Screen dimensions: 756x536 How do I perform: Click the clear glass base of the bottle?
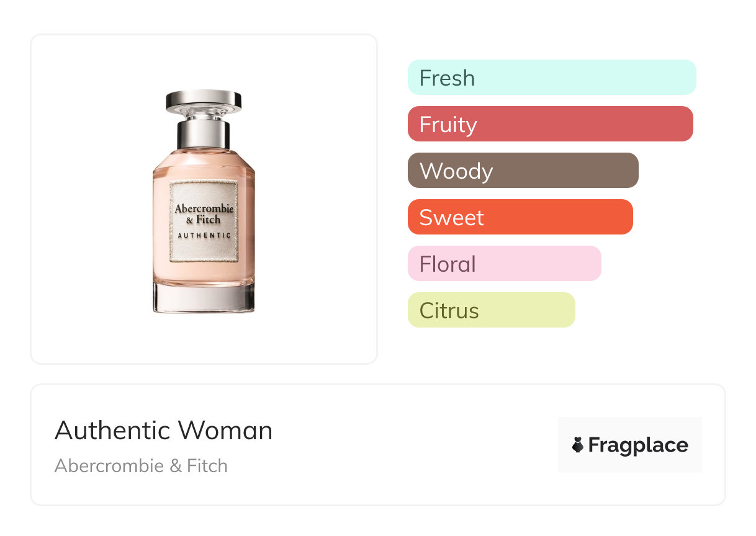coord(204,298)
